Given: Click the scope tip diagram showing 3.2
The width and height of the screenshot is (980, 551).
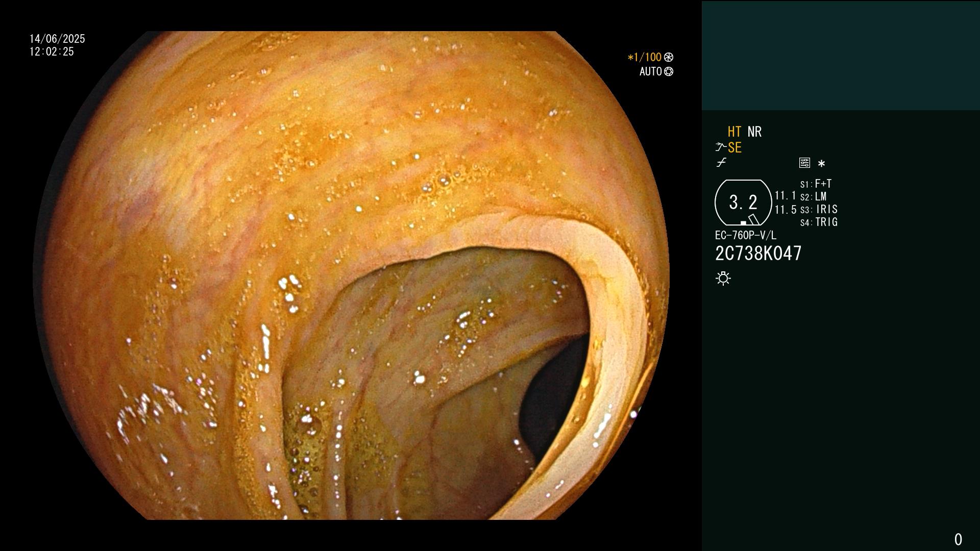Looking at the screenshot, I should [743, 203].
